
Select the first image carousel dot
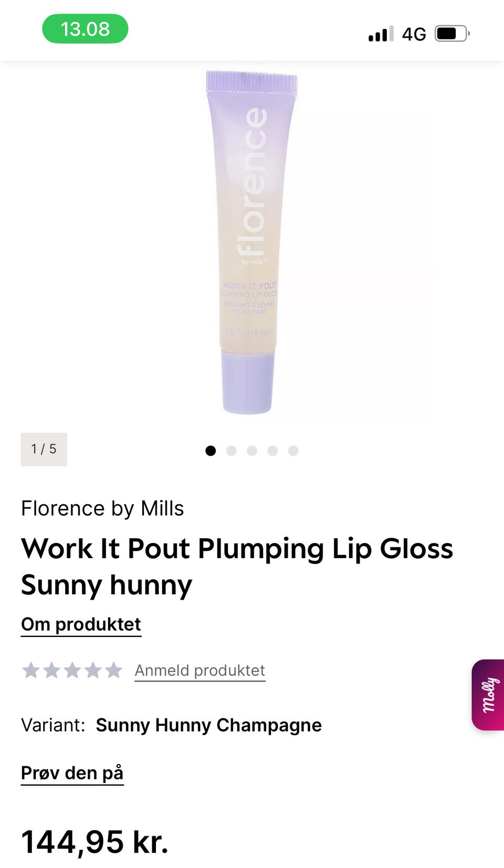(x=211, y=451)
